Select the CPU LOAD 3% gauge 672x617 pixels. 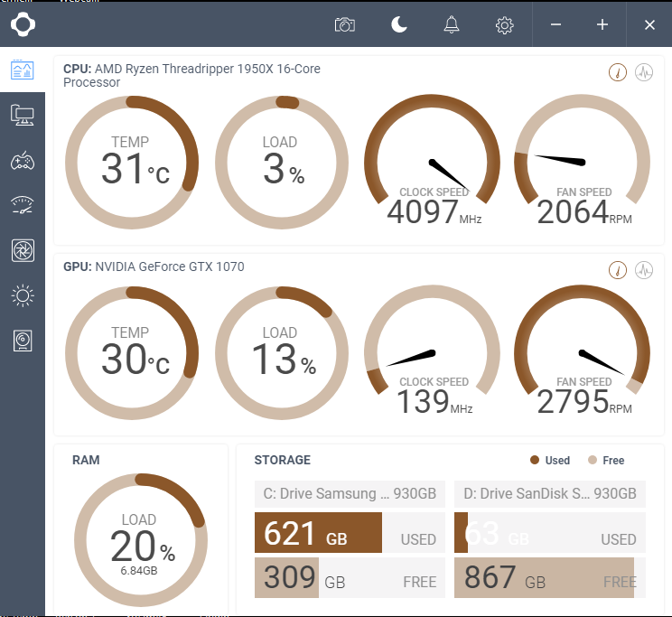point(282,163)
